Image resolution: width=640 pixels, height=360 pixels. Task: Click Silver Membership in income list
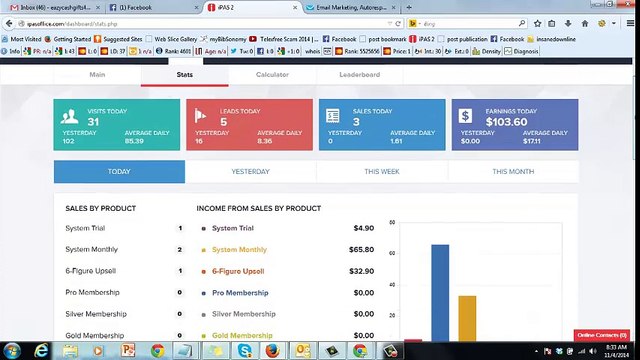click(x=244, y=314)
